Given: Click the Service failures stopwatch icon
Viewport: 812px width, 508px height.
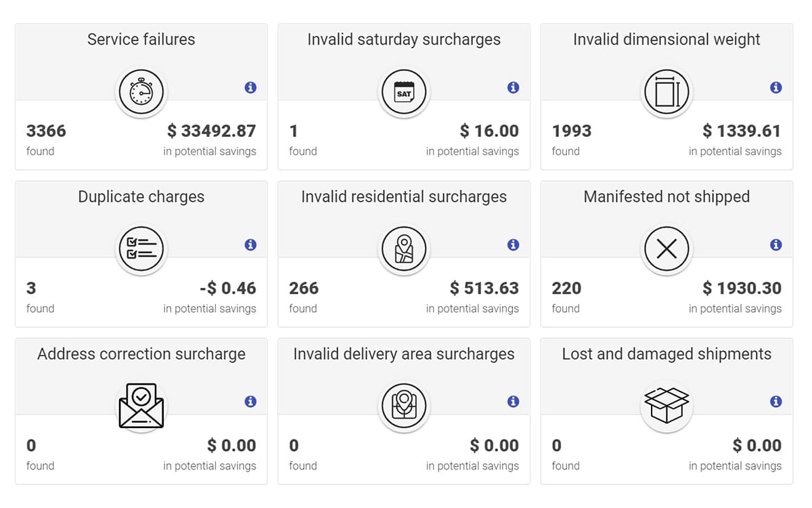Looking at the screenshot, I should (x=141, y=92).
